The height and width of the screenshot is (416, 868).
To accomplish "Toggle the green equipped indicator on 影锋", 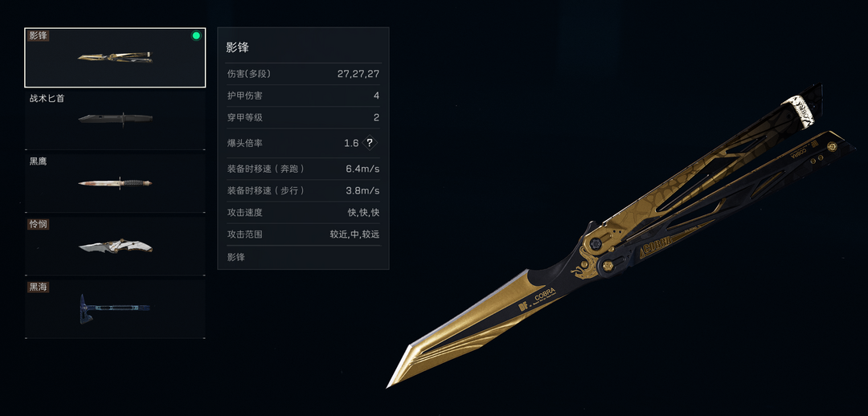I will pos(196,36).
